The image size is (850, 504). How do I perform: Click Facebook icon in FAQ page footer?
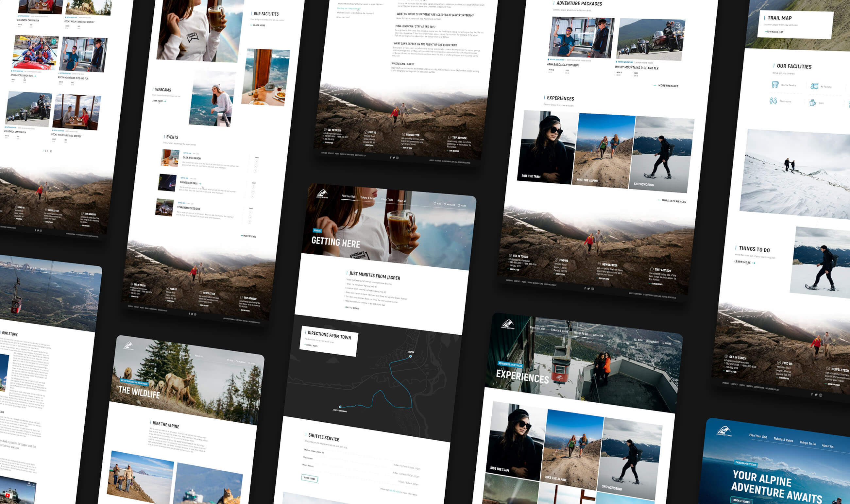(391, 157)
